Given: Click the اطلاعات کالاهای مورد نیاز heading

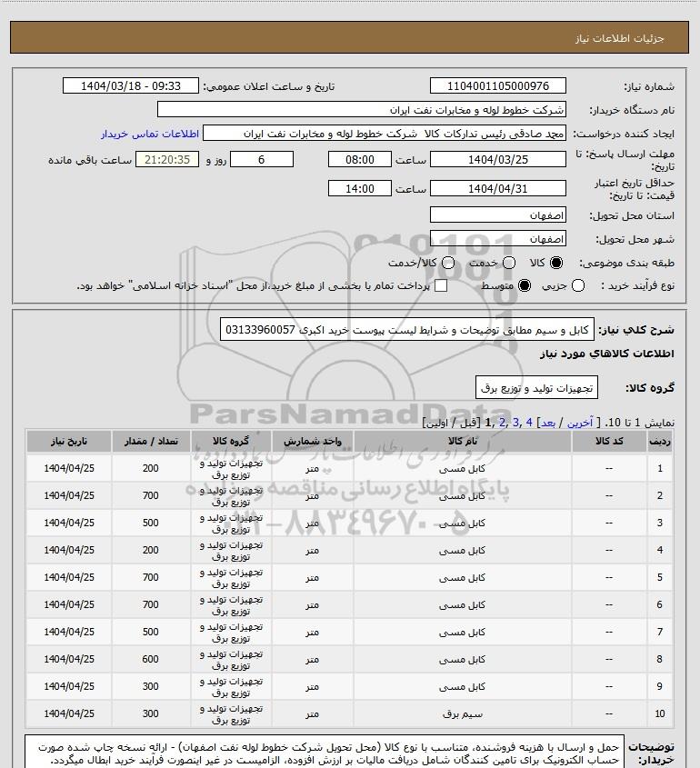Looking at the screenshot, I should 607,354.
